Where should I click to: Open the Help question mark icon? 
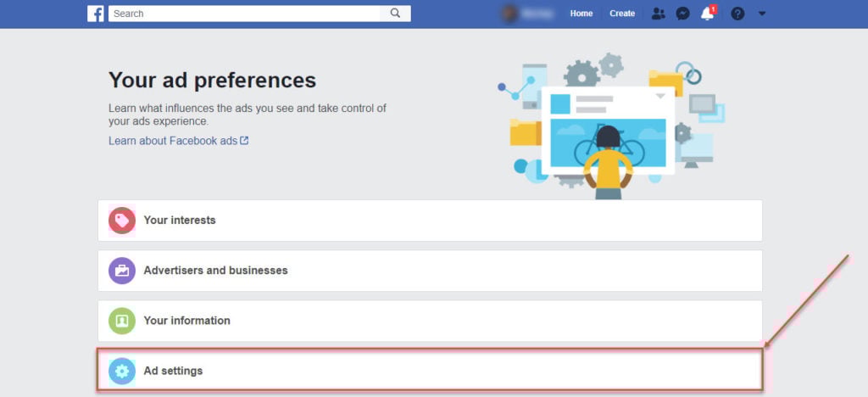point(737,14)
